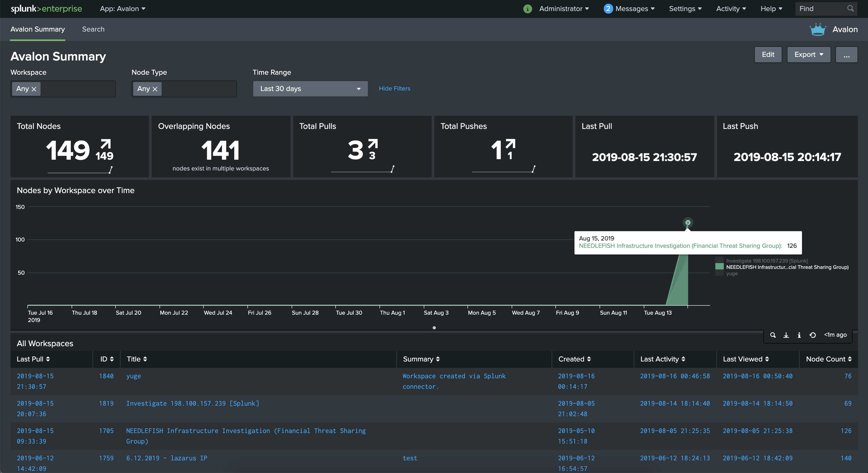The image size is (868, 473).
Task: Click the Avalon crown logo icon
Action: point(818,29)
